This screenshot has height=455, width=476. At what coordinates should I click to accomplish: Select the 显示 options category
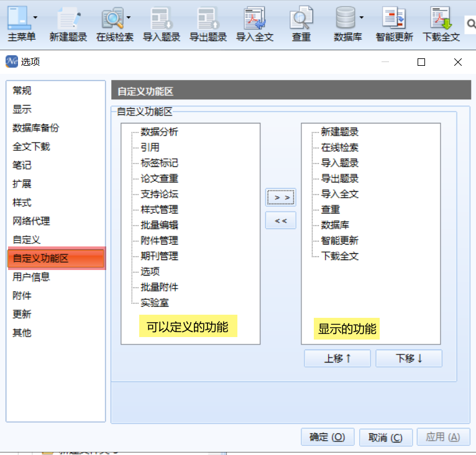coord(22,109)
